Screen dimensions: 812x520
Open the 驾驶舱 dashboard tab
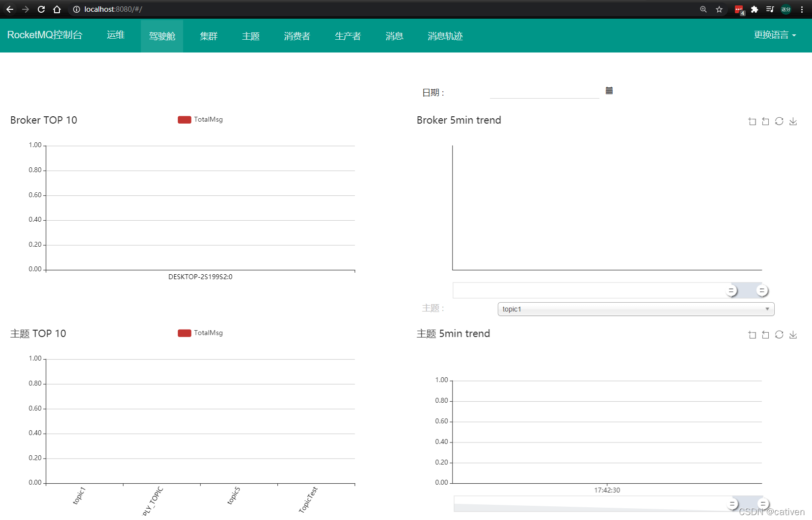coord(162,36)
